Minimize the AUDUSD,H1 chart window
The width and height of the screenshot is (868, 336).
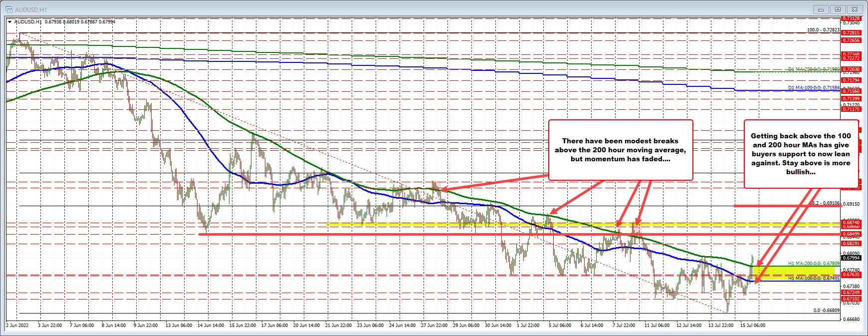[821, 9]
